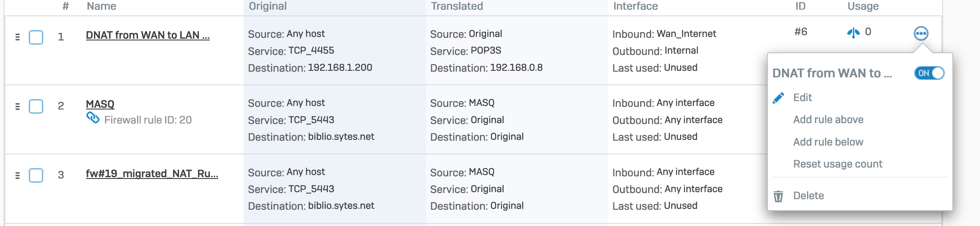
Task: Open the DNAT from WAN to LAN link
Action: [148, 35]
